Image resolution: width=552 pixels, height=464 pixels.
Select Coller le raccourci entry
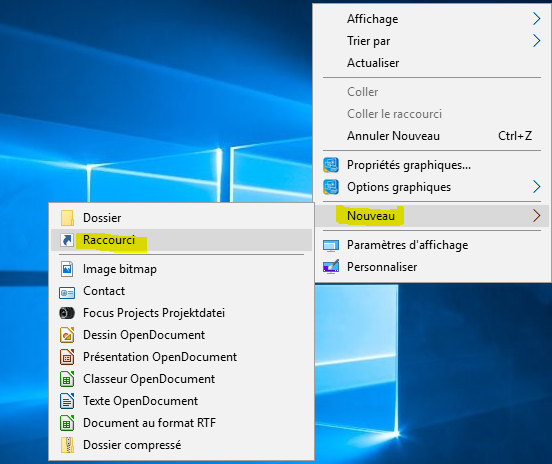pos(432,114)
